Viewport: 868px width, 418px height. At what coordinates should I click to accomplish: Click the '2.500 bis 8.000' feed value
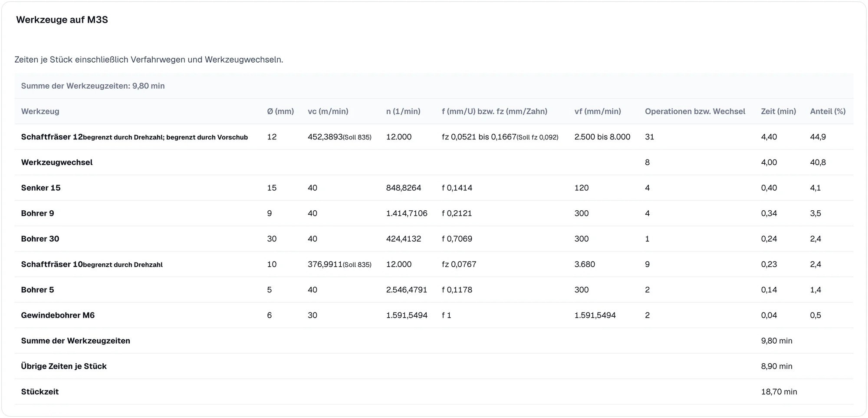(602, 137)
